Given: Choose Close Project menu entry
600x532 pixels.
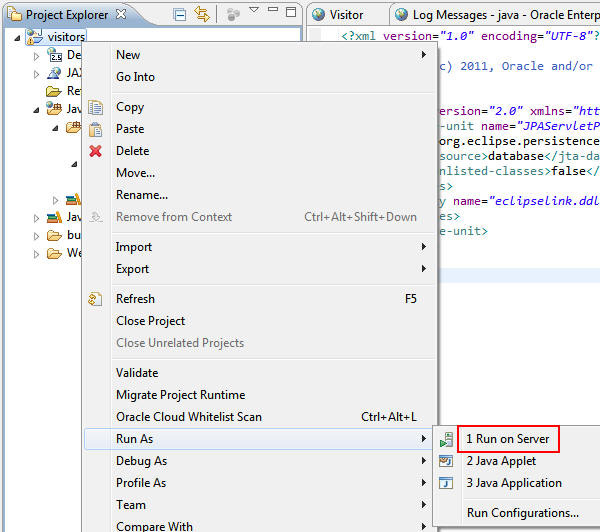Looking at the screenshot, I should pos(150,321).
